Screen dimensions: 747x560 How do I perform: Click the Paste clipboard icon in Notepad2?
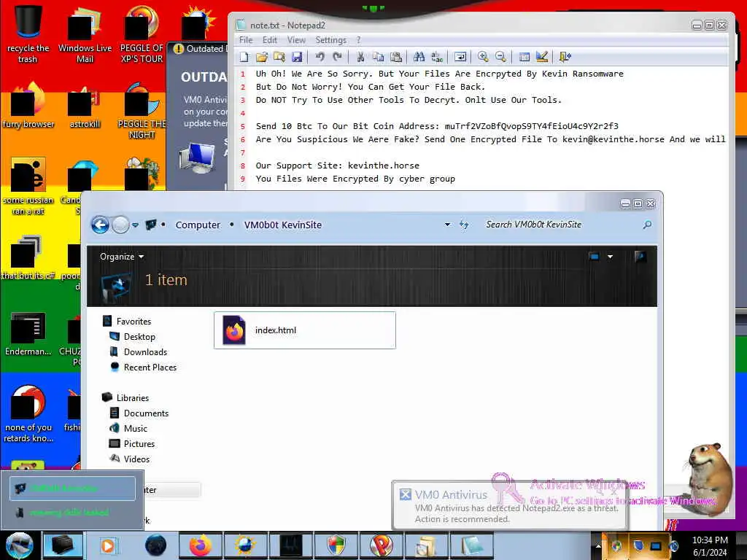[396, 57]
